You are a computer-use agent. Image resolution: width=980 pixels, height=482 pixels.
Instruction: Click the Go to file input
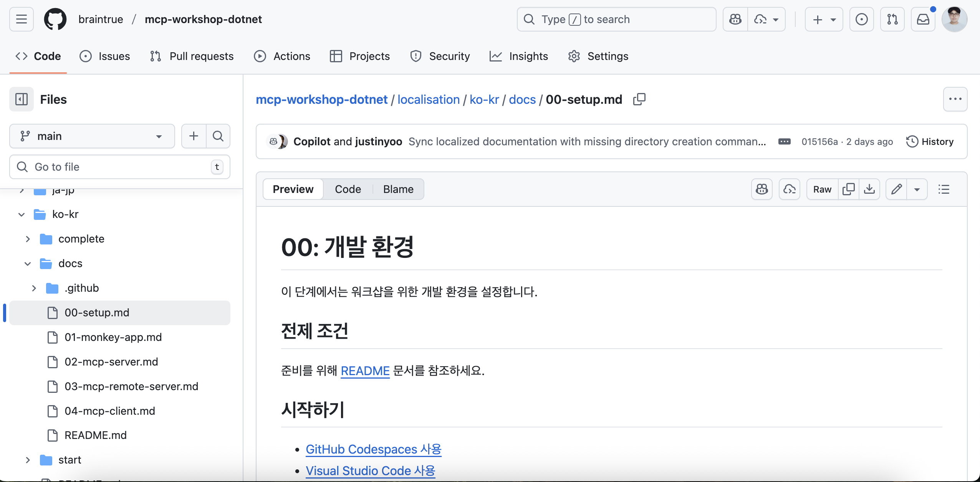(x=120, y=167)
